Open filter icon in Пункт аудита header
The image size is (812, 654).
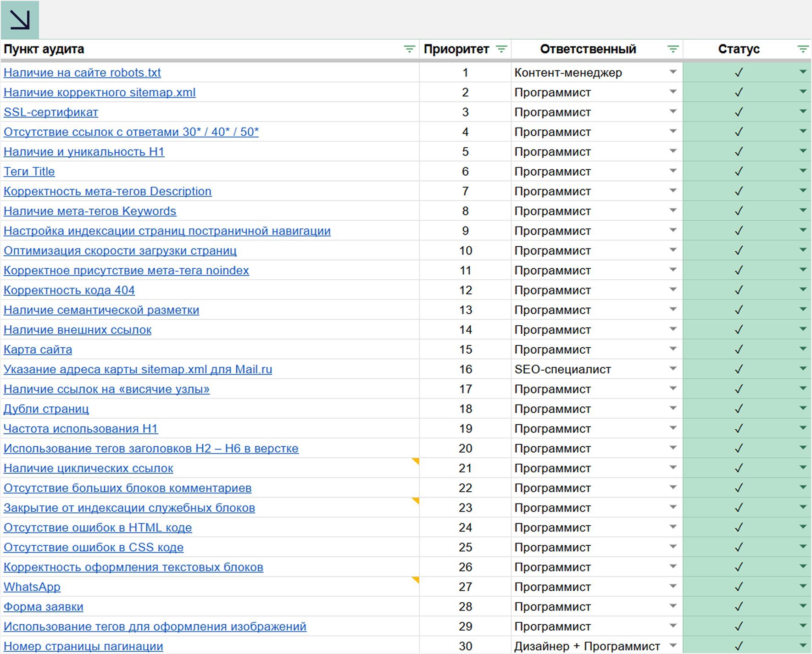[x=409, y=49]
